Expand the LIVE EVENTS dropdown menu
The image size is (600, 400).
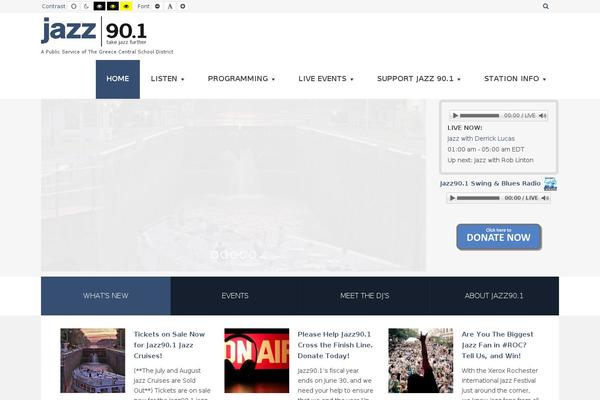(326, 79)
